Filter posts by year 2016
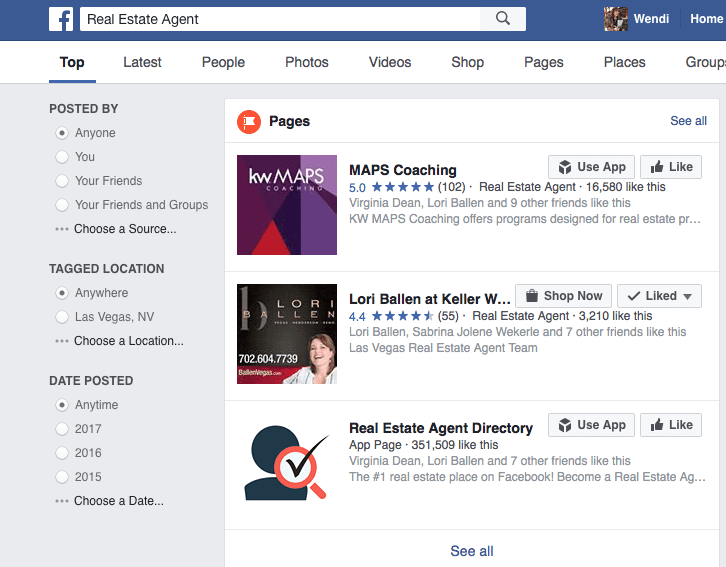 (x=62, y=453)
